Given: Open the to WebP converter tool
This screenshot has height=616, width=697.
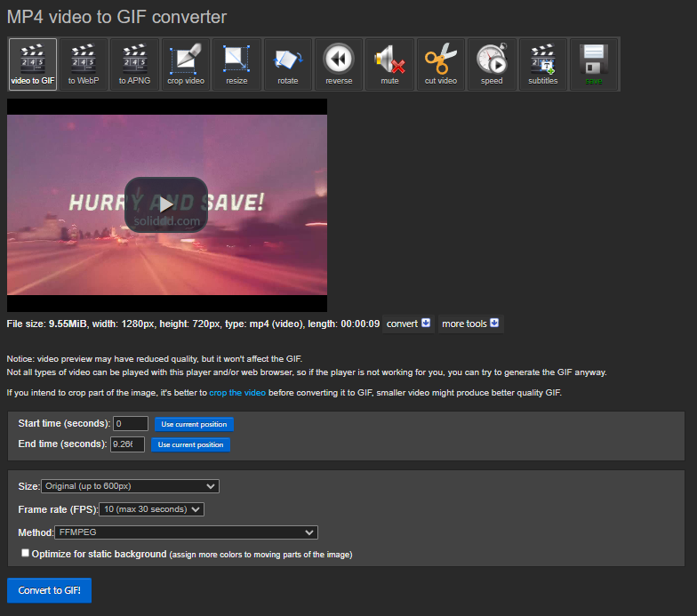Looking at the screenshot, I should click(x=84, y=64).
